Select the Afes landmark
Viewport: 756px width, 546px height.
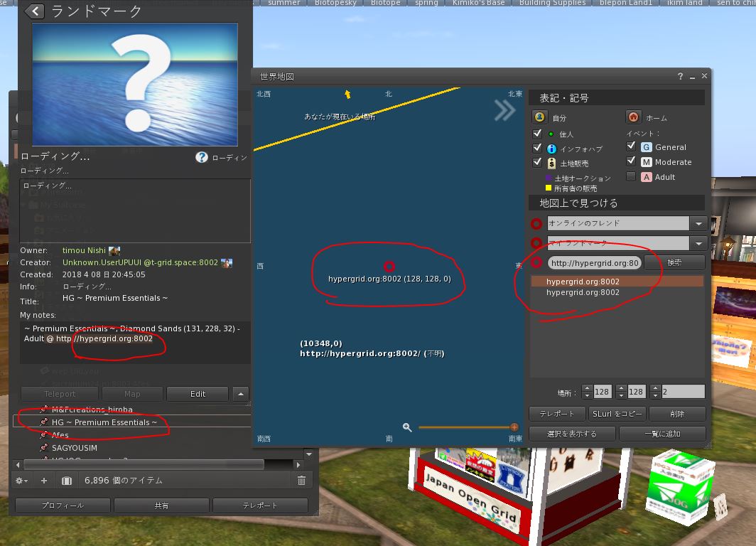pos(60,435)
